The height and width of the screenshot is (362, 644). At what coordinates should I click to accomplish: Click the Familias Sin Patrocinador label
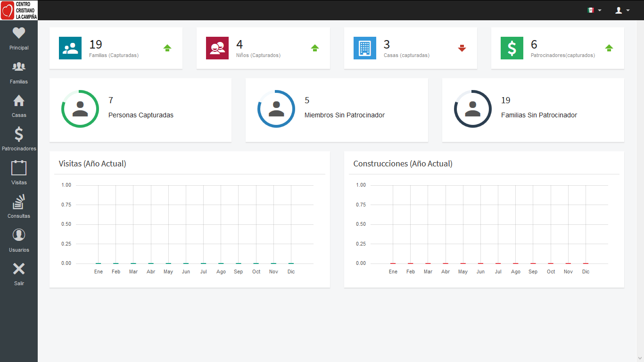[x=539, y=115]
